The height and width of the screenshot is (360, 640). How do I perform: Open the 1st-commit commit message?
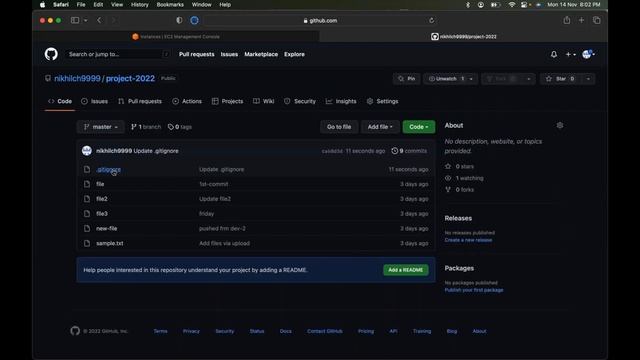(x=213, y=184)
